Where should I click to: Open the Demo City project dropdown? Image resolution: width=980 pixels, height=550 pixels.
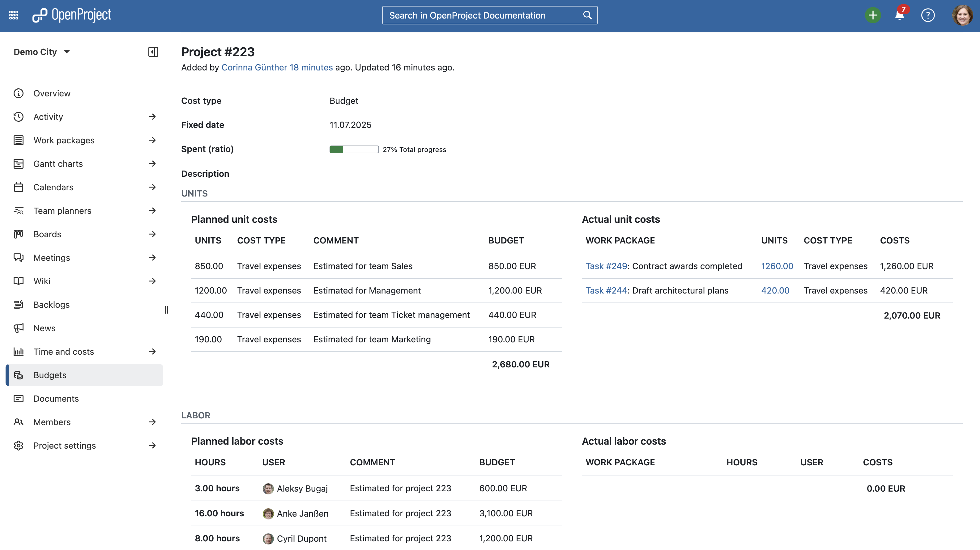tap(42, 52)
